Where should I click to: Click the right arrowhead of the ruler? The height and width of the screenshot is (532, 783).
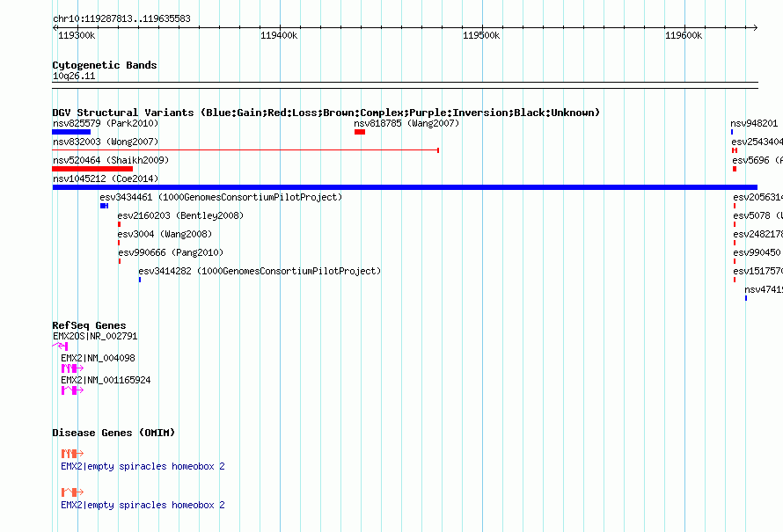(755, 28)
